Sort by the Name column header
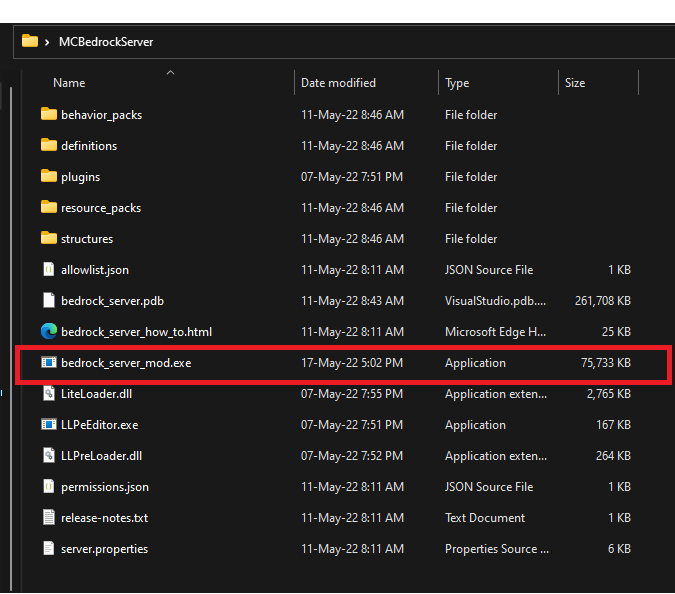Viewport: 675px width, 594px height. (69, 83)
